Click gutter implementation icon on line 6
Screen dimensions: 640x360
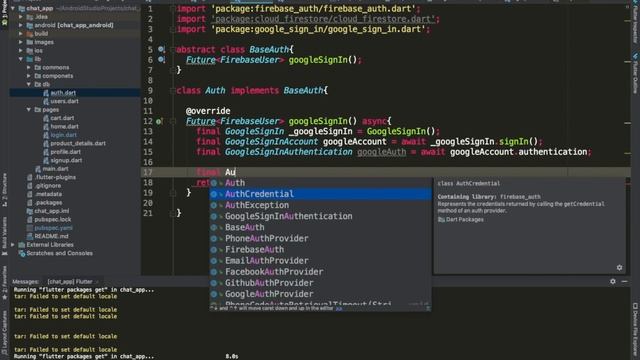pos(161,60)
